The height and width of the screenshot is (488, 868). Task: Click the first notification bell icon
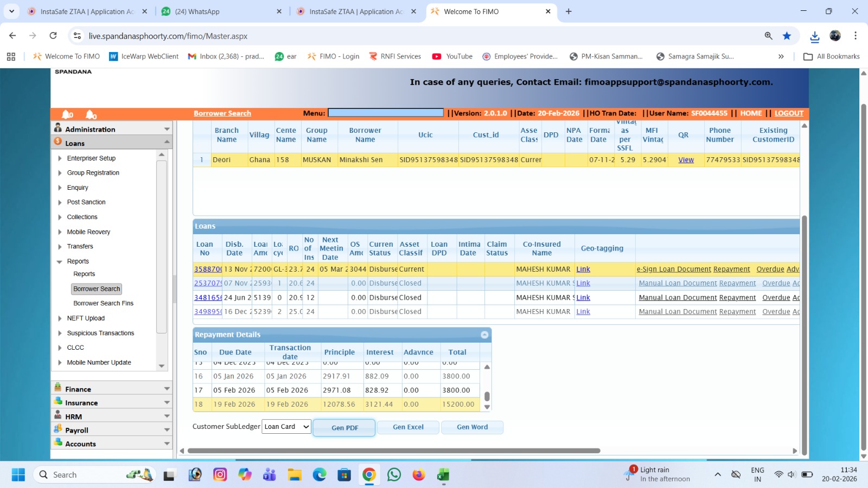pyautogui.click(x=67, y=114)
